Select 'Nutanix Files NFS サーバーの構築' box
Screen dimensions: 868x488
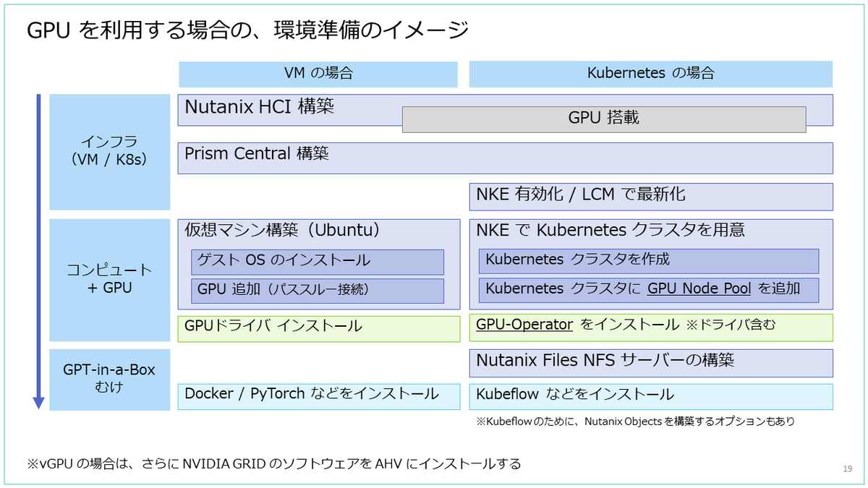(651, 363)
